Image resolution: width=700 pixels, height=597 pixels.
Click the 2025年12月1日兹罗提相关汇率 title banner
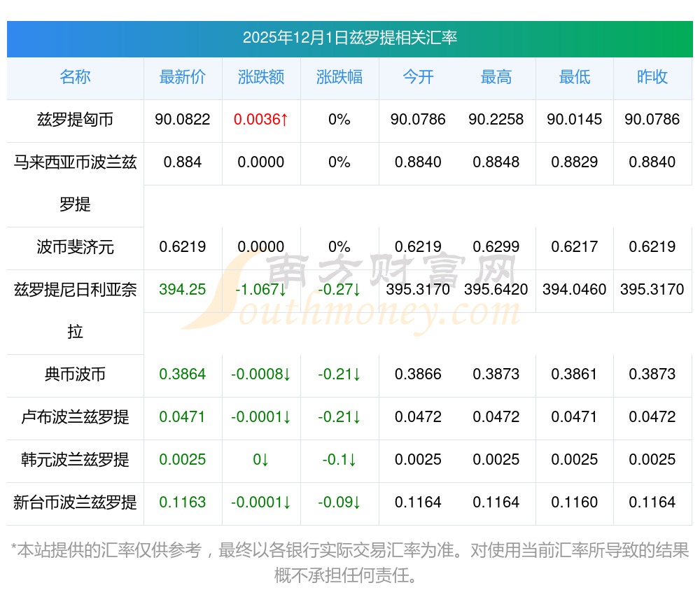click(350, 38)
